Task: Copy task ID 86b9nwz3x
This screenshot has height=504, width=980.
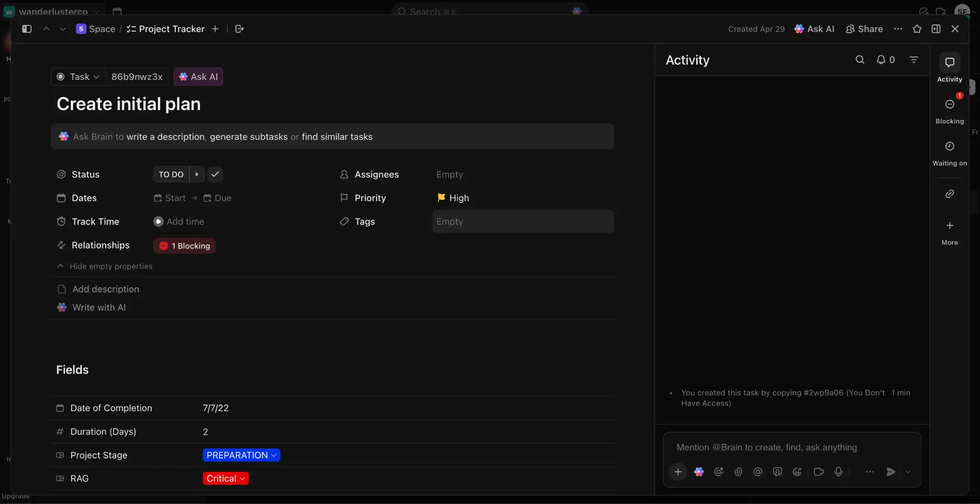Action: (x=137, y=77)
